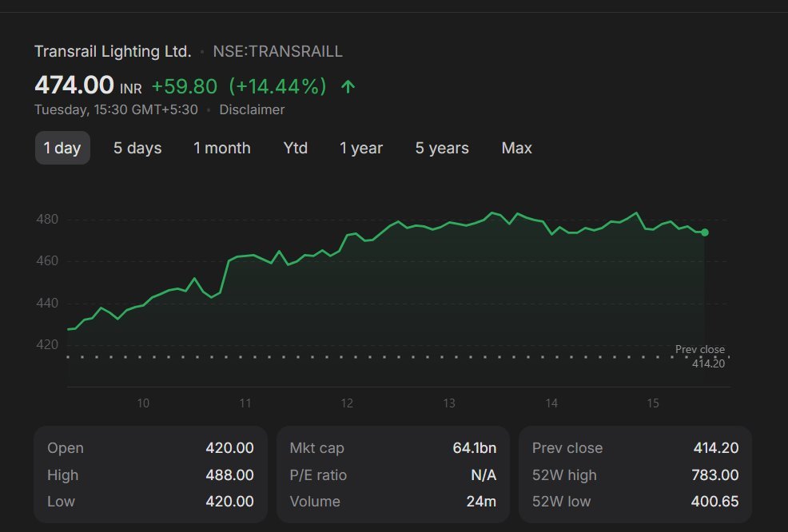788x532 pixels.
Task: Show the 5 years chart
Action: coord(442,148)
